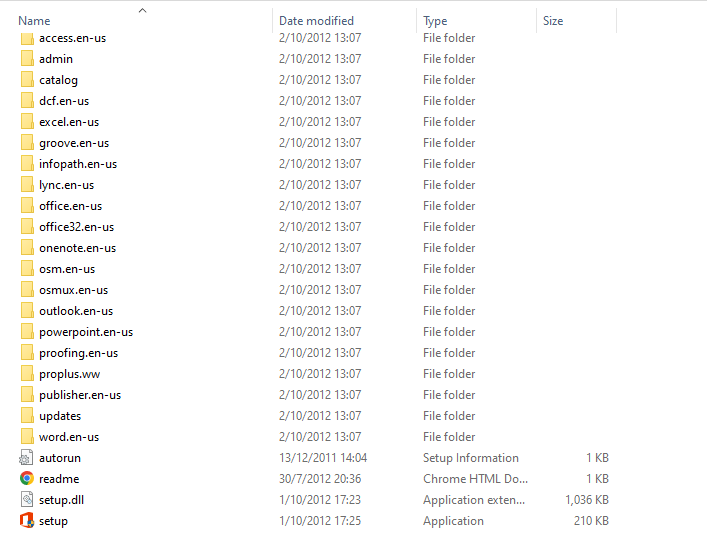707x552 pixels.
Task: Sort by the Size column header
Action: 553,21
